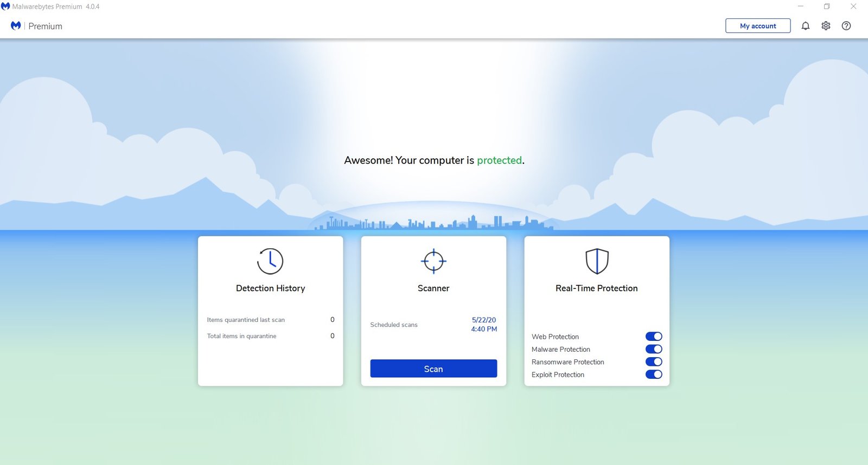Screen dimensions: 868x465
Task: Open settings via the gear icon
Action: (x=826, y=26)
